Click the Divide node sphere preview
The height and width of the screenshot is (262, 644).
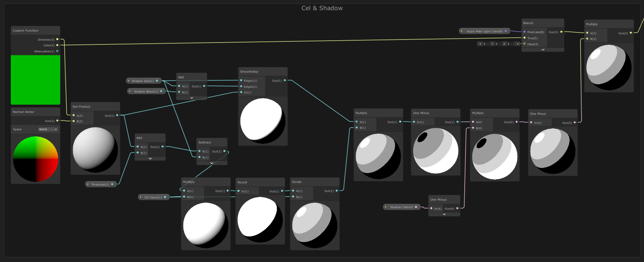point(315,225)
